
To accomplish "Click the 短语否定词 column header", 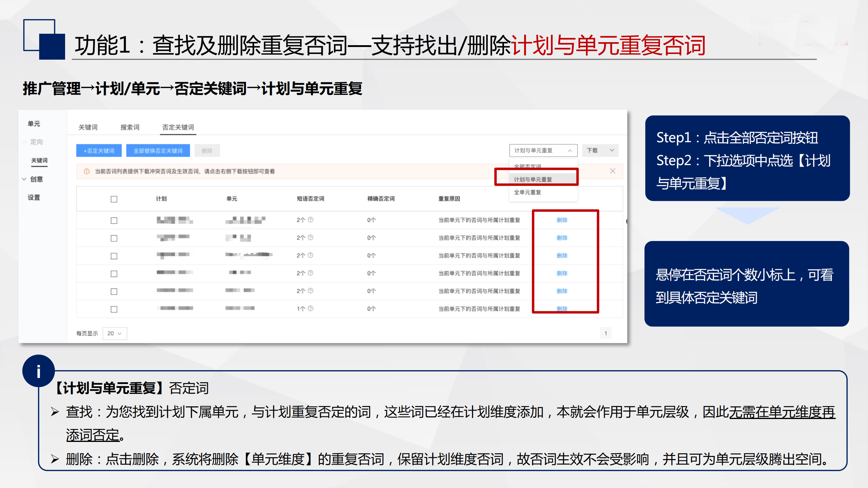I will click(310, 199).
